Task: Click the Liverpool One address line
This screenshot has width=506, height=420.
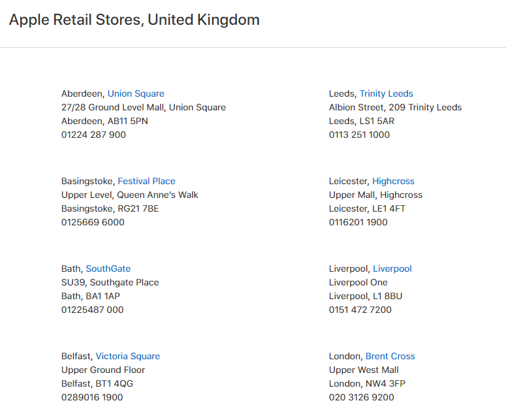Action: 358,282
